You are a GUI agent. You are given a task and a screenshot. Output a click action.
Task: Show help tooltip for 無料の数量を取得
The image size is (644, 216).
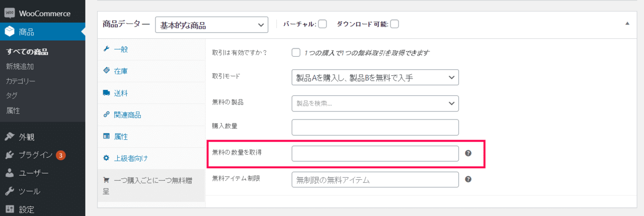coord(468,153)
